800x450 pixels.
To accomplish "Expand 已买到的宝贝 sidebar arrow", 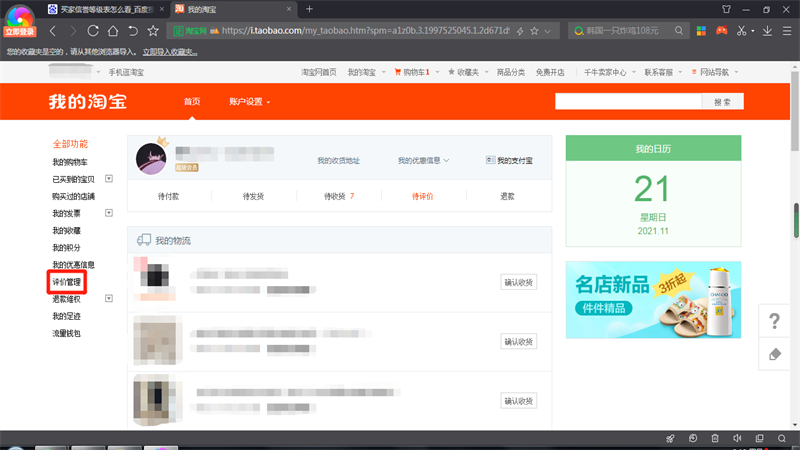I will (109, 179).
